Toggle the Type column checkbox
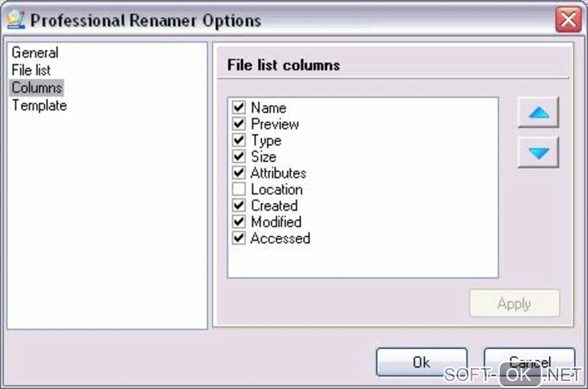The width and height of the screenshot is (588, 389). point(239,140)
